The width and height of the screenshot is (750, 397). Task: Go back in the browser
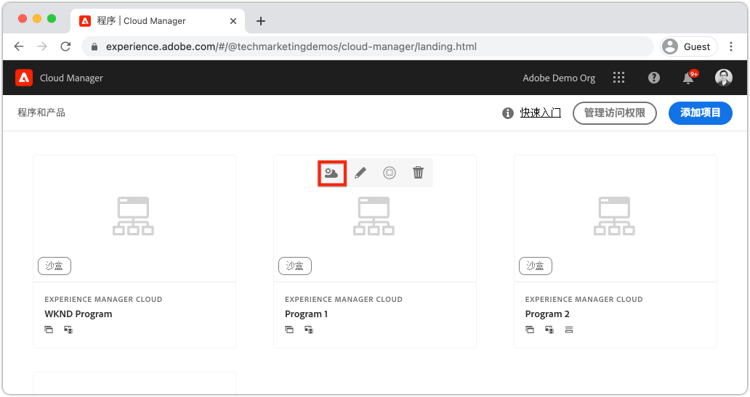pos(19,46)
